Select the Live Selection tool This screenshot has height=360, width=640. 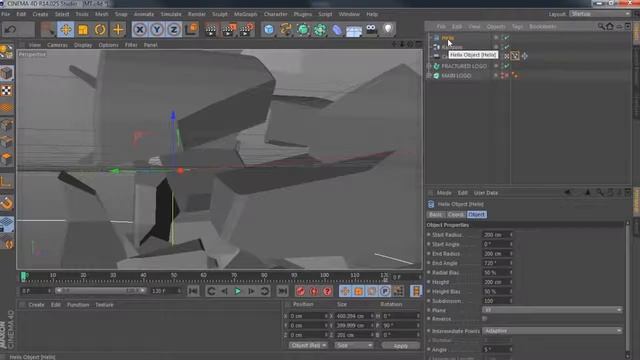click(48, 29)
